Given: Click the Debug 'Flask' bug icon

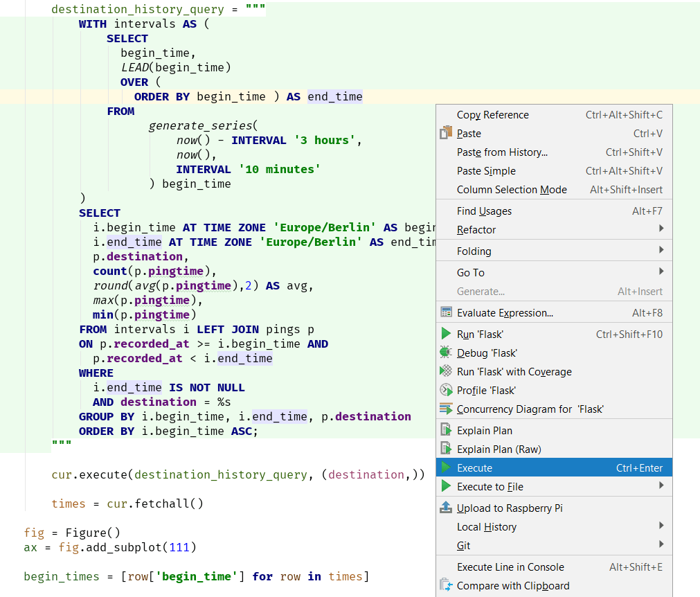Looking at the screenshot, I should tap(445, 353).
